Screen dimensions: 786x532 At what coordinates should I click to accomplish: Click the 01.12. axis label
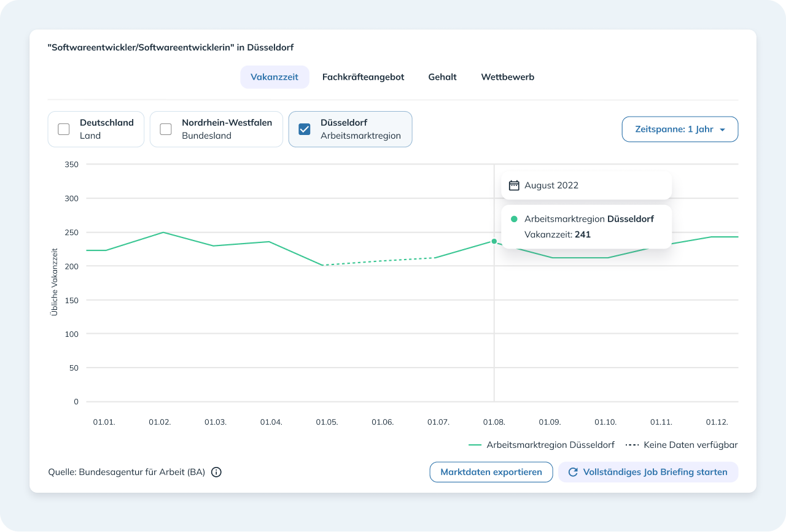[x=717, y=422]
